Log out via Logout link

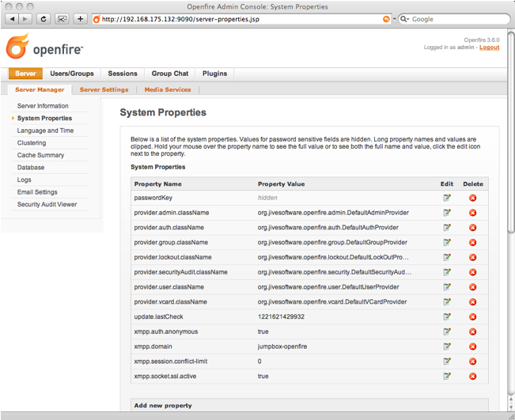(489, 47)
